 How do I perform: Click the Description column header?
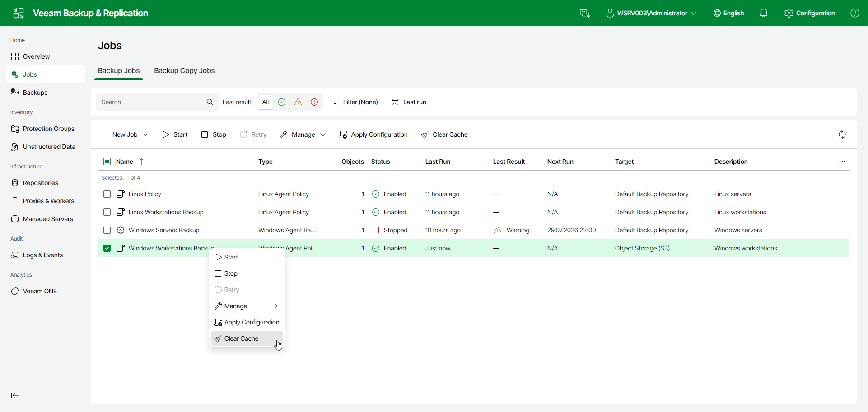point(731,162)
